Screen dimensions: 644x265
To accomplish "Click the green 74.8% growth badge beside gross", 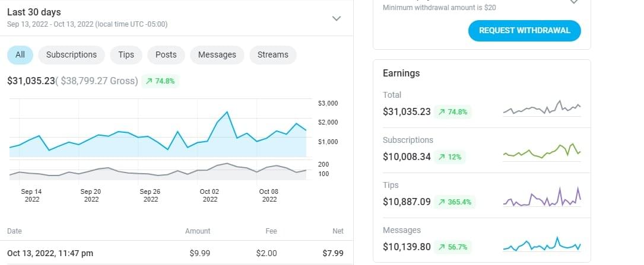I will pyautogui.click(x=160, y=81).
